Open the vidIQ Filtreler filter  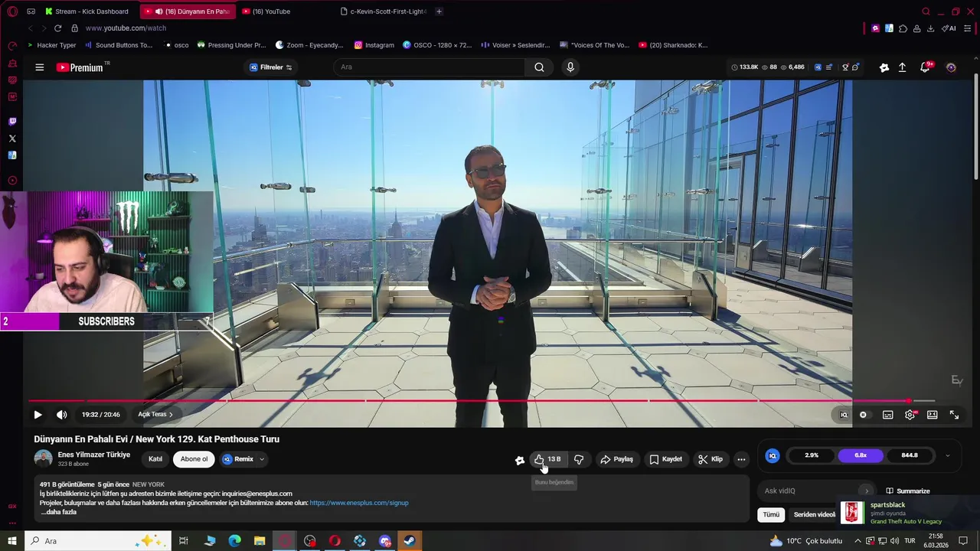pos(271,67)
